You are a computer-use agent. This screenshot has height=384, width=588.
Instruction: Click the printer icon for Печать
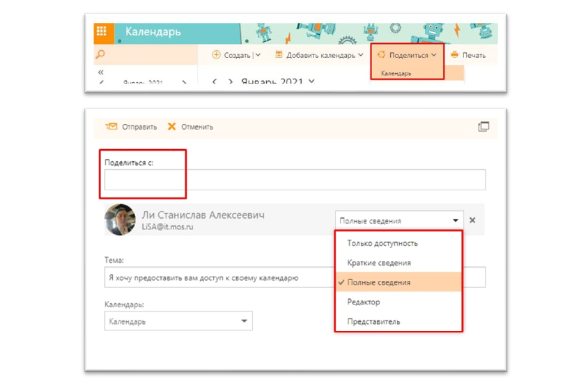pyautogui.click(x=455, y=55)
